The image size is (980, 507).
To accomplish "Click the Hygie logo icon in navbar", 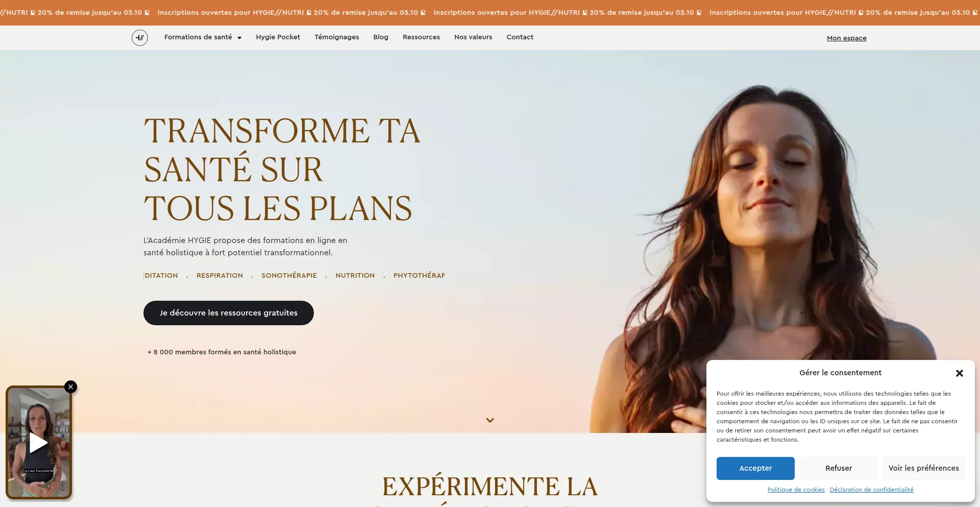I will pyautogui.click(x=140, y=38).
